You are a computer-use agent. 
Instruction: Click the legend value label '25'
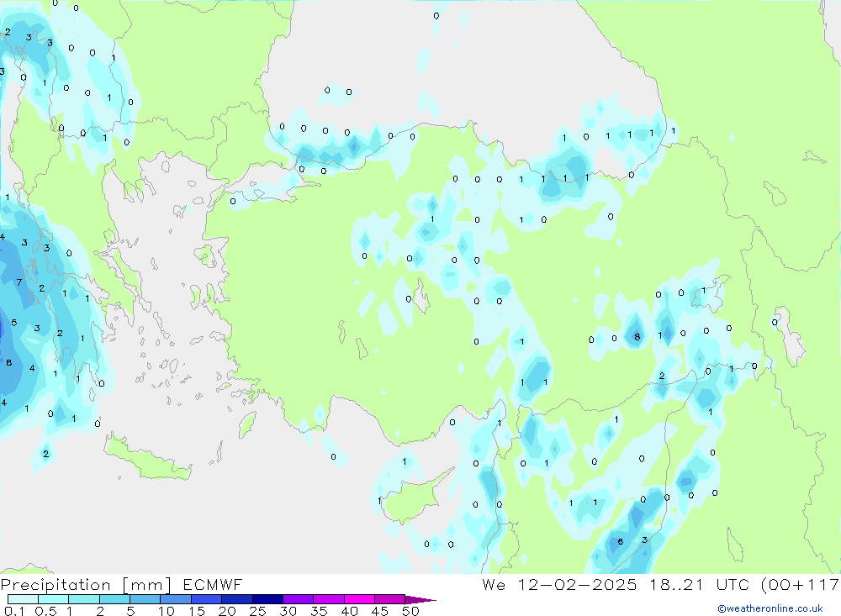258,611
